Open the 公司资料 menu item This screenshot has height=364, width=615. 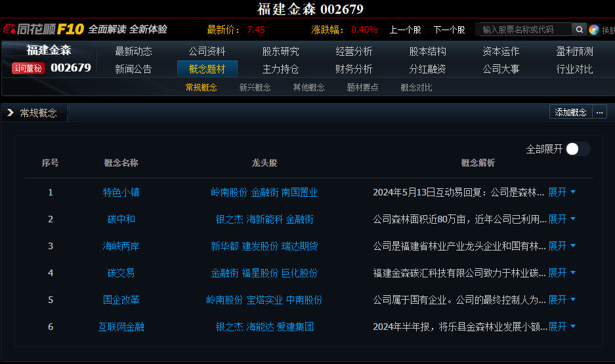(x=207, y=51)
